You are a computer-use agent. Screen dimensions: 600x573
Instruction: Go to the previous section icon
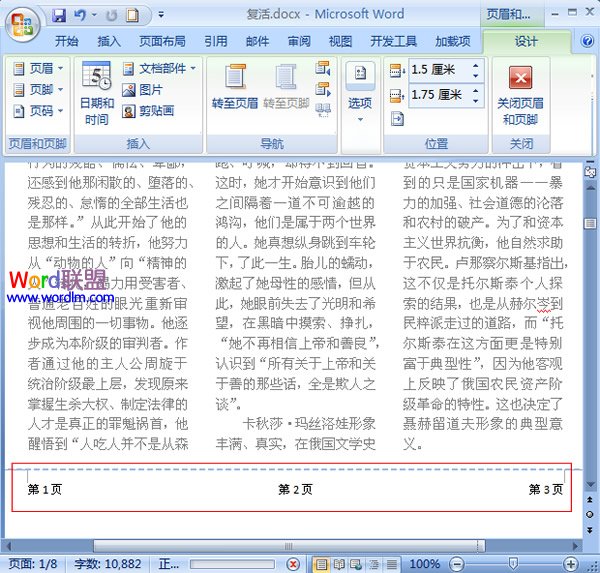[x=323, y=68]
